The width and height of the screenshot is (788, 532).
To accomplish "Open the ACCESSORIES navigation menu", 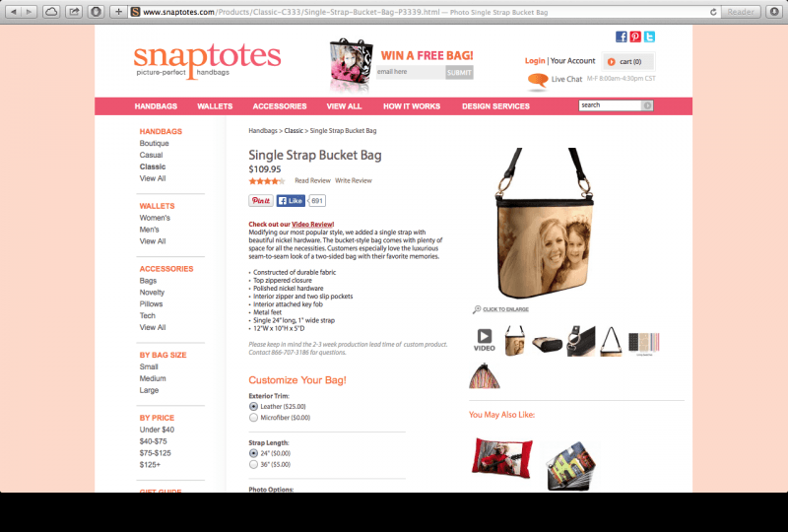I will click(x=280, y=106).
